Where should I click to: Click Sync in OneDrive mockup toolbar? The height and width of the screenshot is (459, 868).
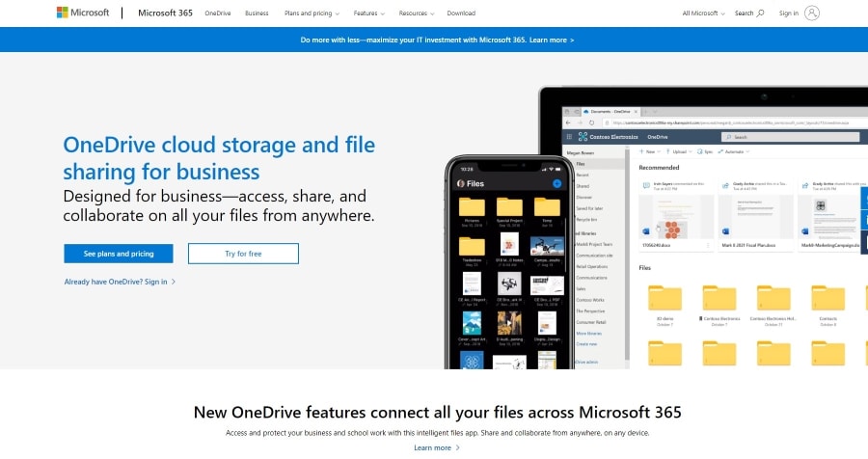705,151
